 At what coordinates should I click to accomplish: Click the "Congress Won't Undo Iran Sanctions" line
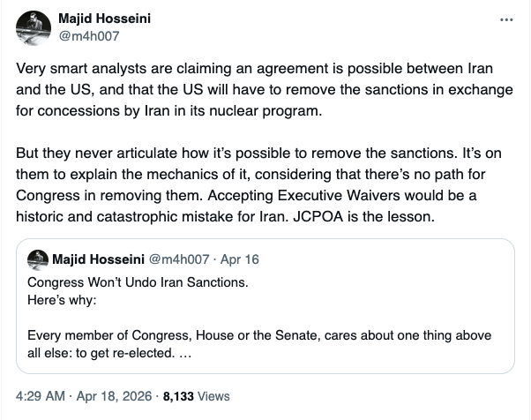click(x=138, y=282)
